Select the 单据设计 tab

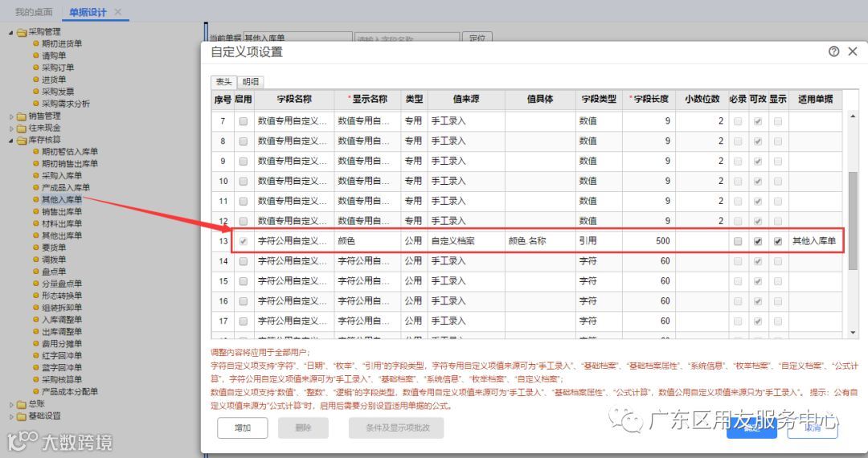(88, 11)
